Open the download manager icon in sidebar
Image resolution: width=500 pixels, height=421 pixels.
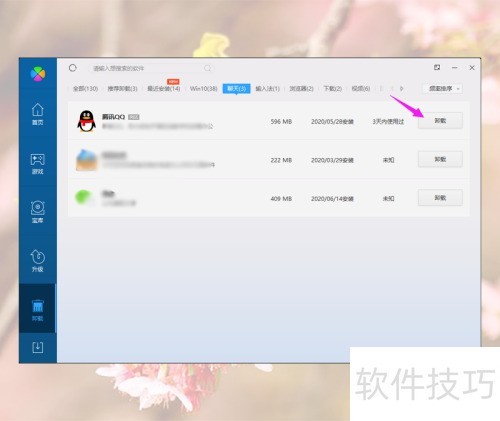(37, 347)
